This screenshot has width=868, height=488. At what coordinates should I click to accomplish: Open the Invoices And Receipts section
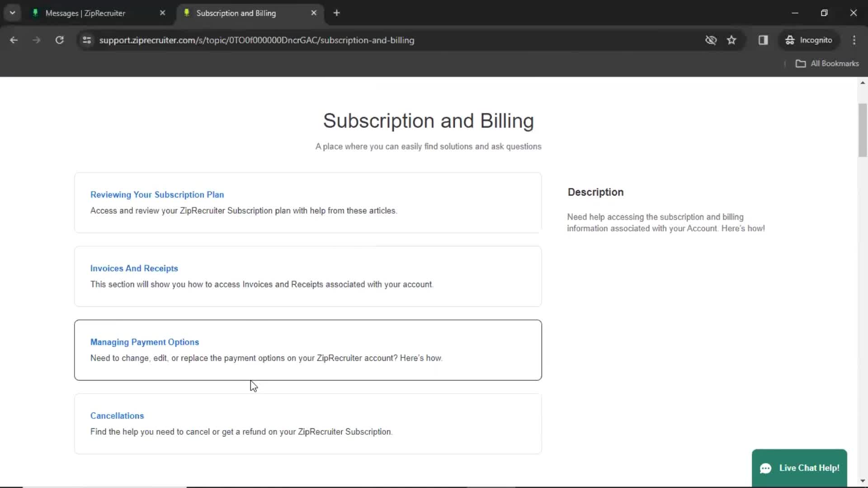pyautogui.click(x=134, y=268)
